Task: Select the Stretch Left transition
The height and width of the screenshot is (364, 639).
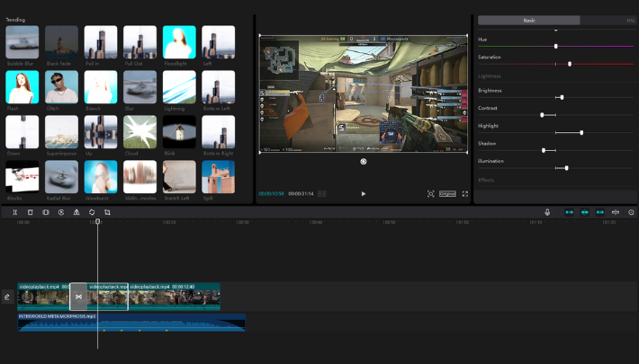Action: pos(179,177)
